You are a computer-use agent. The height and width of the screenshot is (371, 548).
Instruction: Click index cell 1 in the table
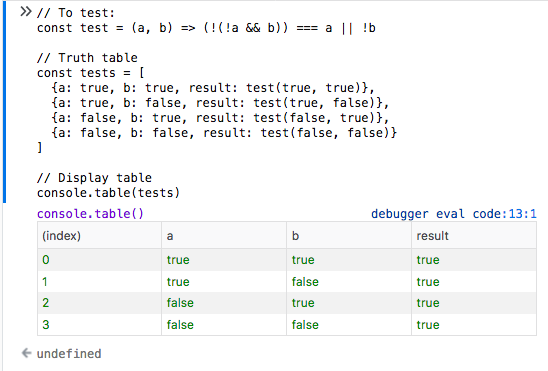click(99, 282)
